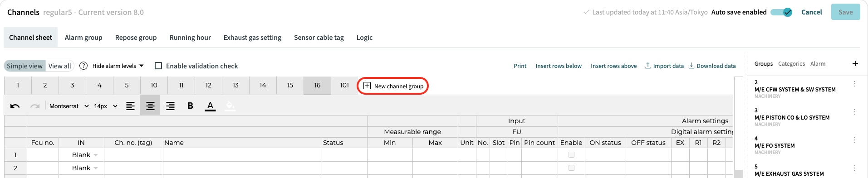This screenshot has width=868, height=178.
Task: Center align cell text
Action: 150,106
